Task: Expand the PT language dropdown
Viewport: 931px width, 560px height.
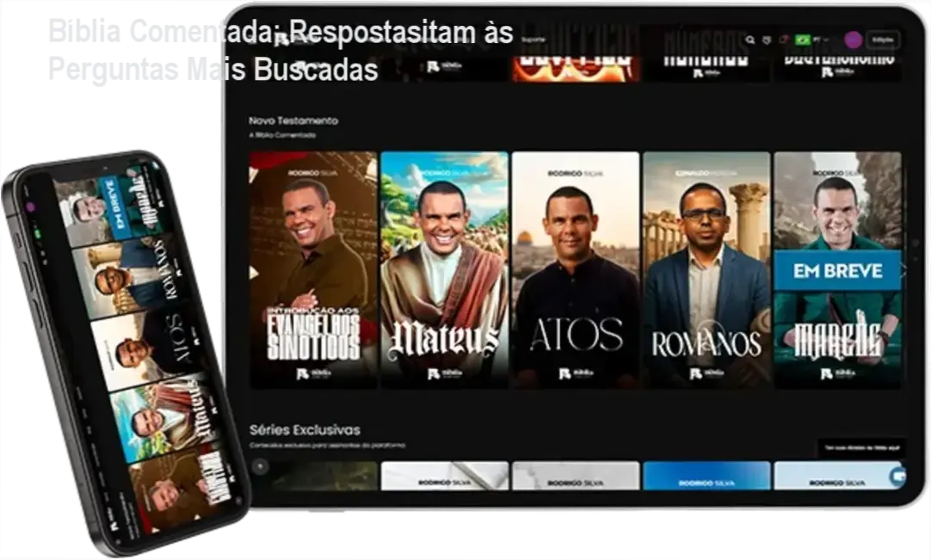Action: pos(821,40)
